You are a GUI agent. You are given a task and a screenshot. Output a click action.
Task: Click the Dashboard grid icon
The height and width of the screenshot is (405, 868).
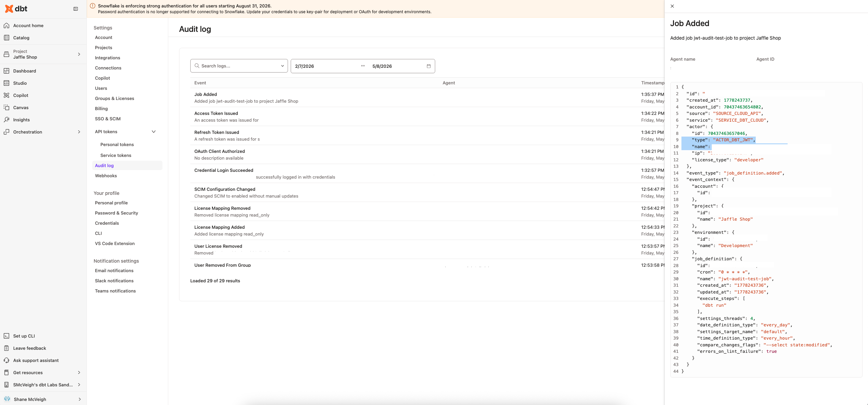(x=6, y=71)
